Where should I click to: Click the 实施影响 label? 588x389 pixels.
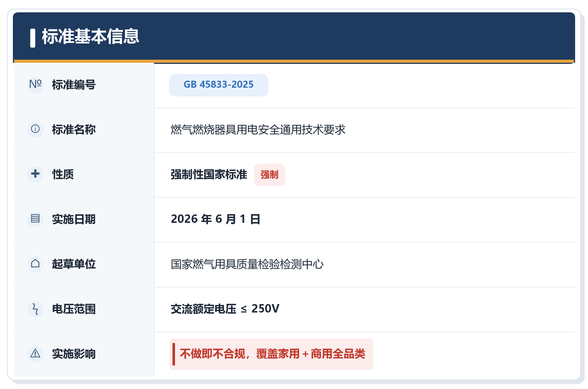tap(74, 354)
